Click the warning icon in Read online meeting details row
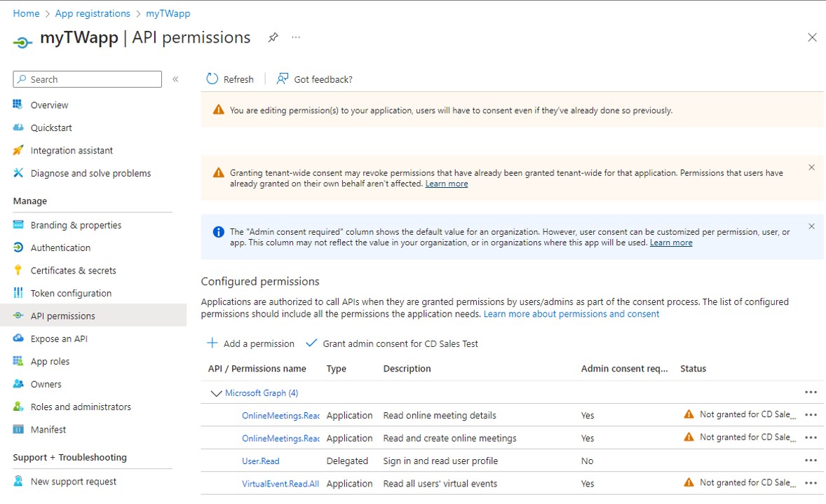 pyautogui.click(x=689, y=414)
